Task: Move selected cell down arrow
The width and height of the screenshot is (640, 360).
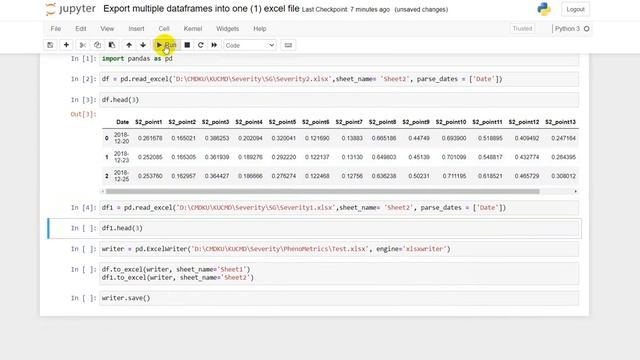Action: coord(143,45)
